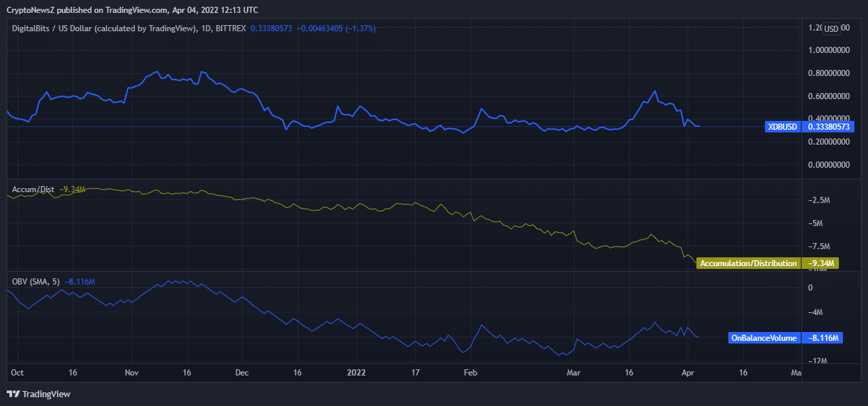Click the TradingView logo icon in the footer
868x406 pixels.
point(13,392)
